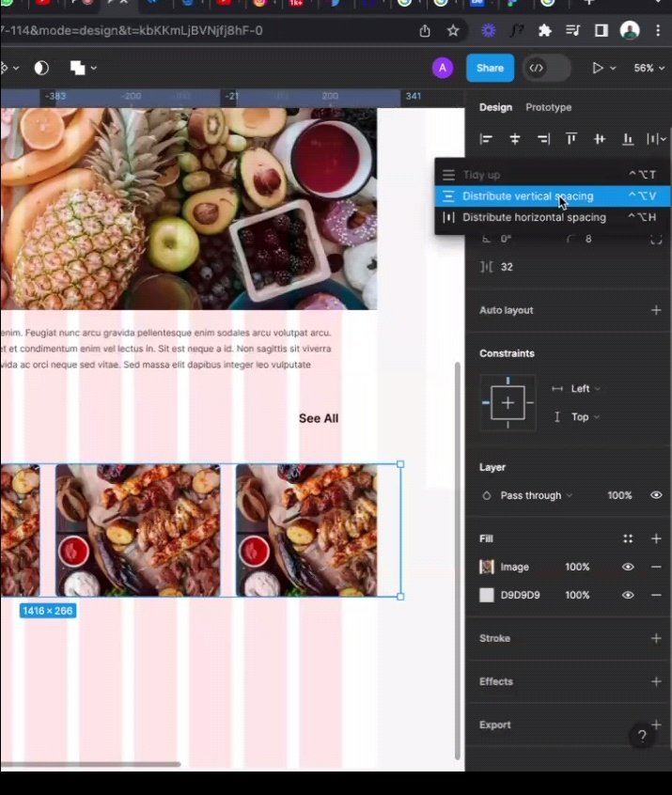The width and height of the screenshot is (672, 795).
Task: Click the D9D9D9 hex value text
Action: point(520,595)
